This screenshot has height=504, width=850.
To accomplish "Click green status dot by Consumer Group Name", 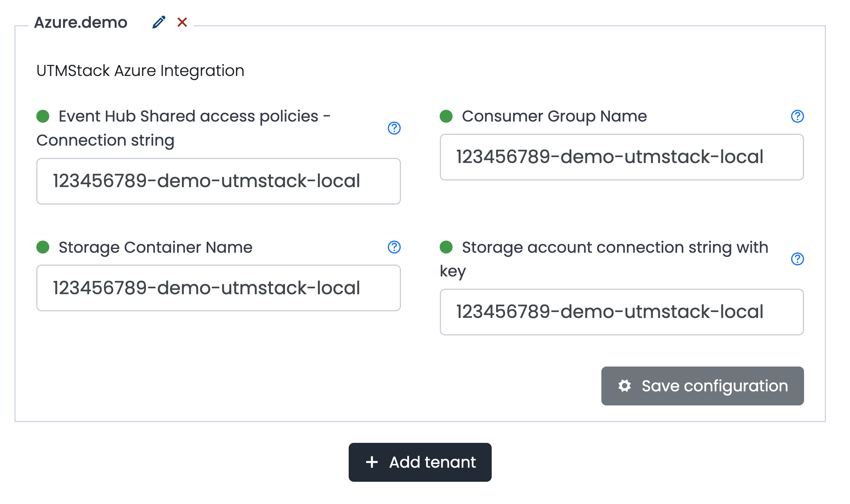I will [446, 116].
